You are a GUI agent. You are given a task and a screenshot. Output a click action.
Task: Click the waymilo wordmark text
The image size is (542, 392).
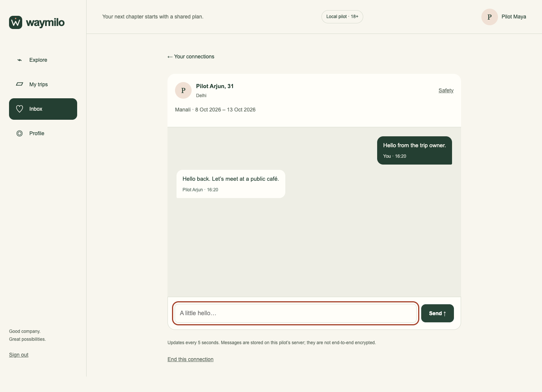click(45, 23)
